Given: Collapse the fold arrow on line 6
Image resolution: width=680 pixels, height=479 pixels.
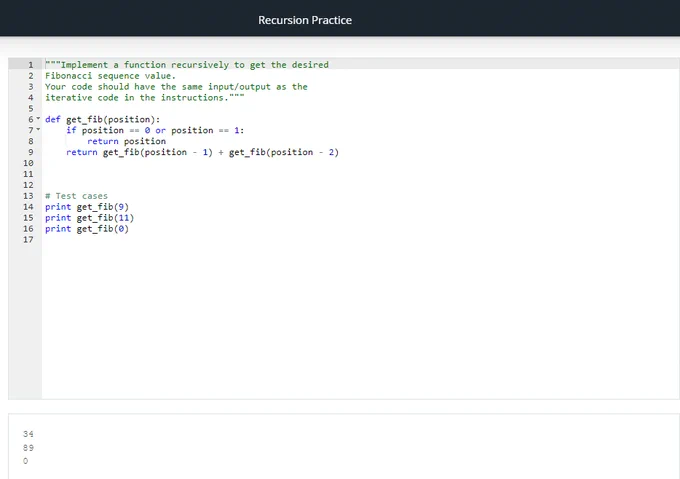Looking at the screenshot, I should click(38, 118).
